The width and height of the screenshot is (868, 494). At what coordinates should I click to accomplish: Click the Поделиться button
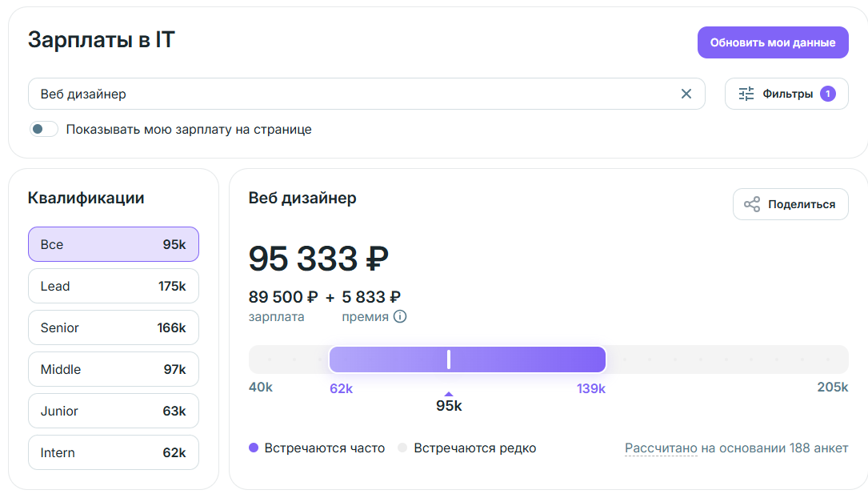(x=790, y=204)
